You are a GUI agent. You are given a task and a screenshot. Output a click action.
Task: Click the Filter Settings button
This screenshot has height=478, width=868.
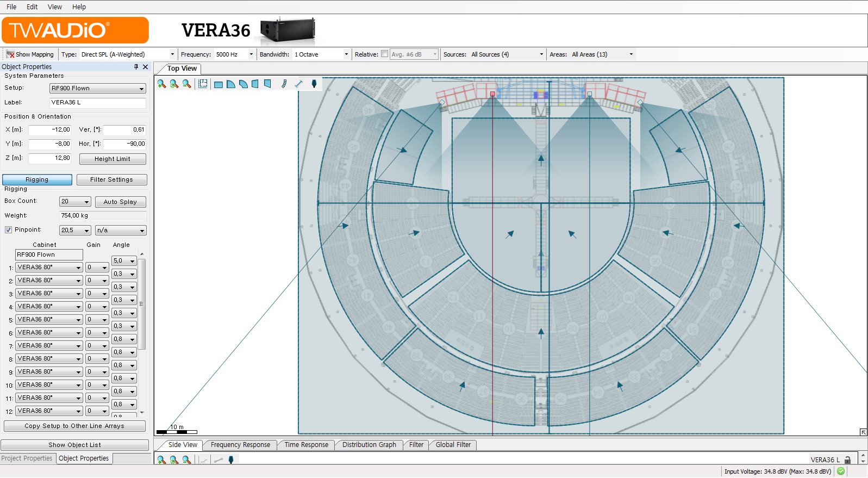111,179
